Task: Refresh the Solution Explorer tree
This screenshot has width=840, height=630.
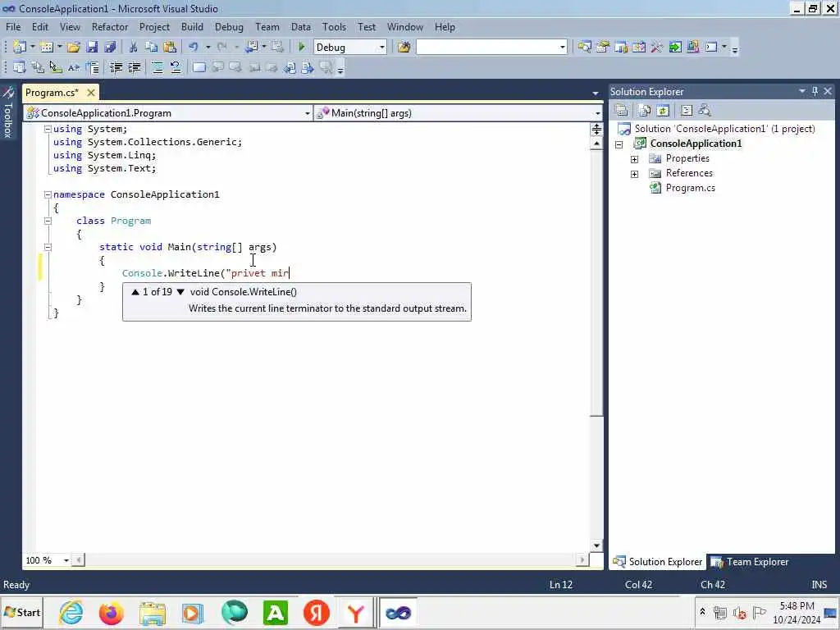Action: coord(663,111)
